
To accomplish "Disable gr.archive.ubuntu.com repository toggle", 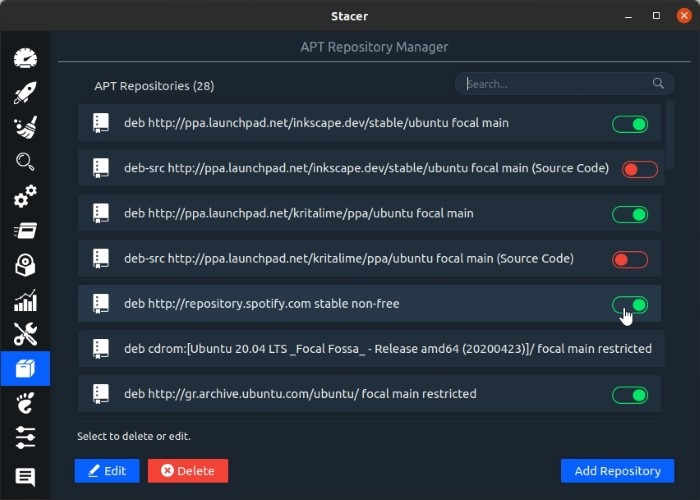I will pos(630,395).
